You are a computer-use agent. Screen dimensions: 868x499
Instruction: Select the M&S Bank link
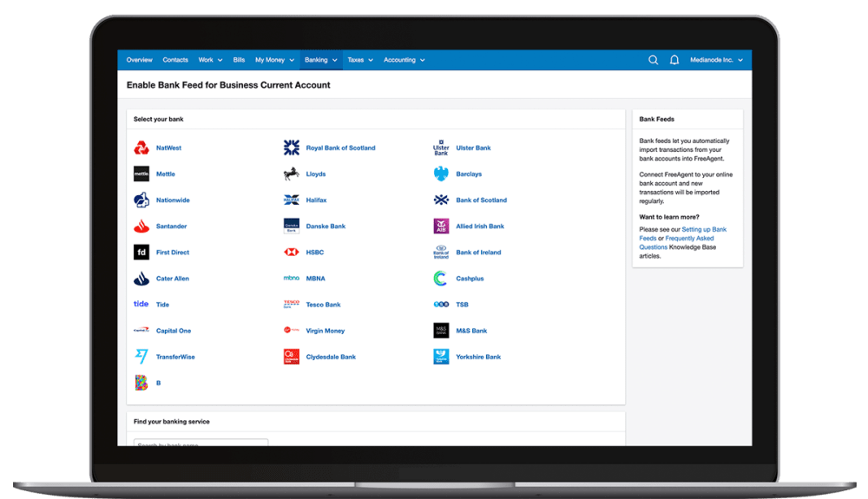point(471,331)
